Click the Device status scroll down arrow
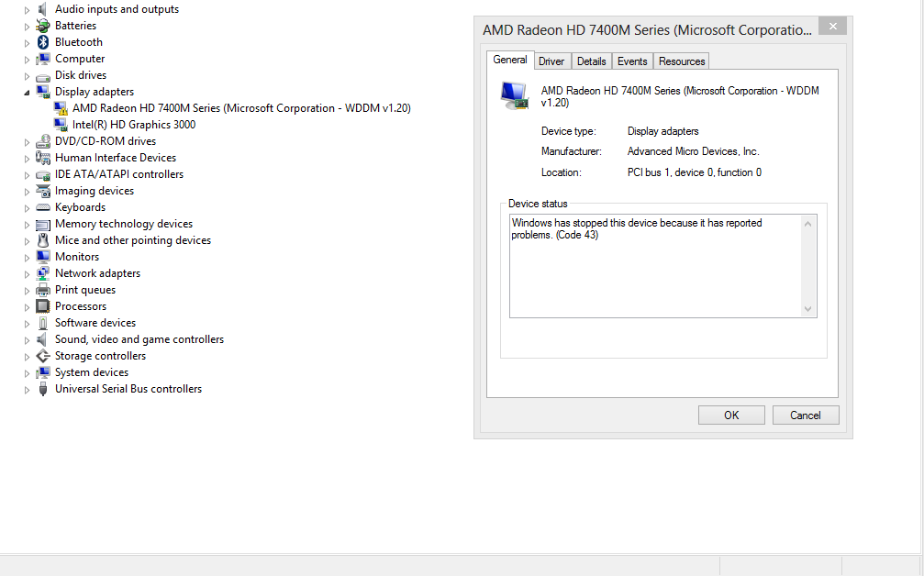This screenshot has height=576, width=924. [x=807, y=309]
